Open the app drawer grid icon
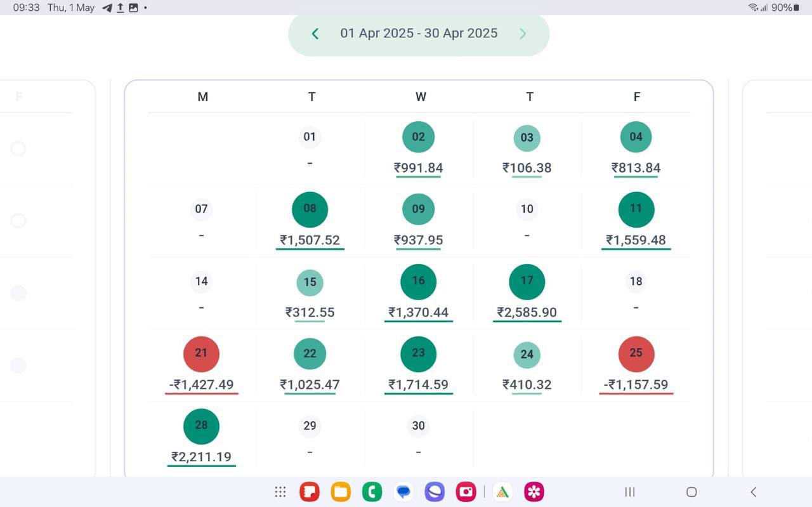 coord(280,492)
